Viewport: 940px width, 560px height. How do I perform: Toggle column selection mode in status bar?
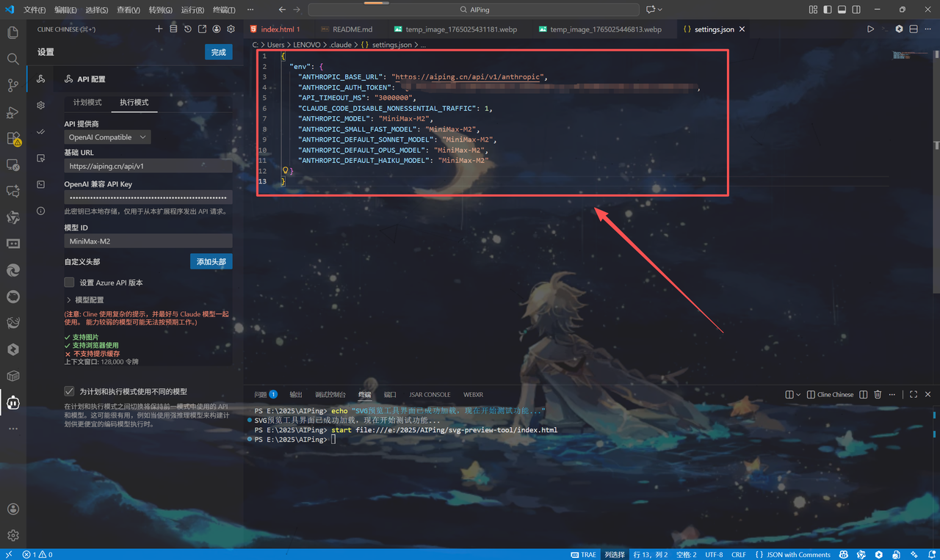click(x=614, y=555)
